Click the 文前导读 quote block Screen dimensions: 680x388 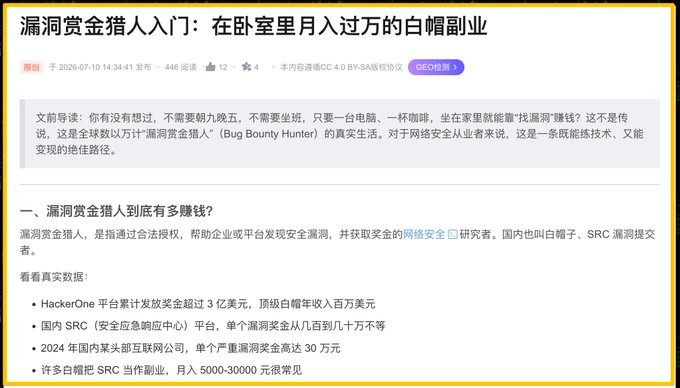coord(340,134)
